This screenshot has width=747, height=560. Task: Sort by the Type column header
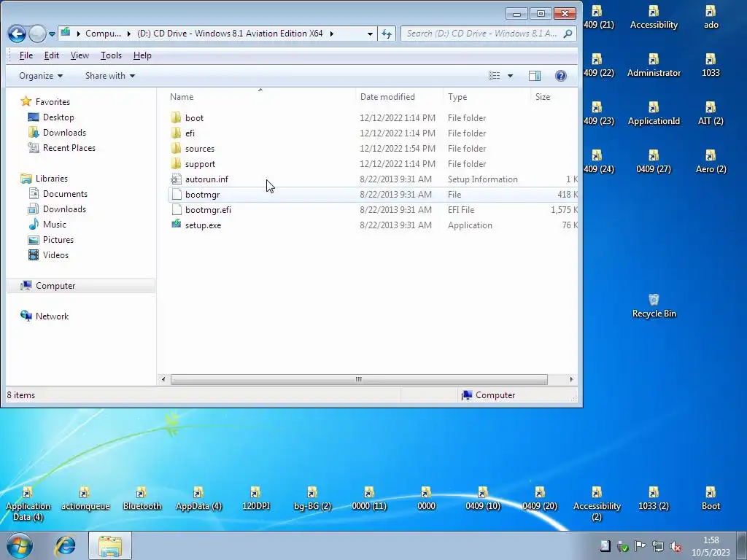(x=487, y=97)
